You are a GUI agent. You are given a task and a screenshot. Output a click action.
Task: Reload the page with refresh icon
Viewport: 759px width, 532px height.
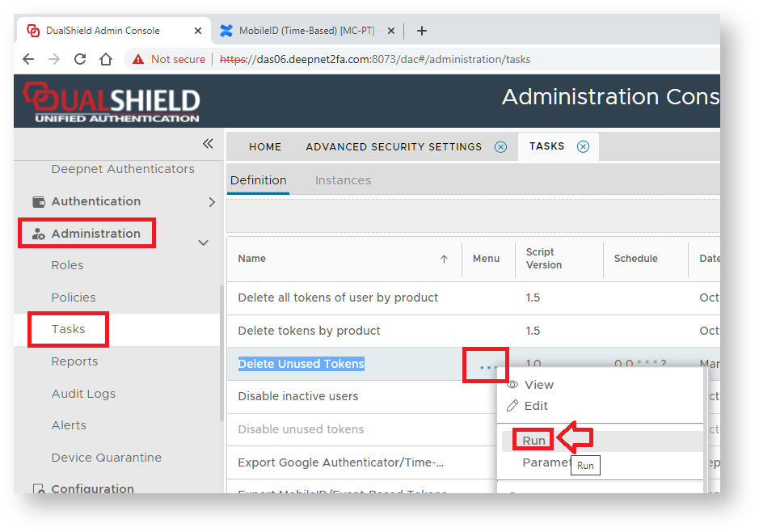point(80,59)
